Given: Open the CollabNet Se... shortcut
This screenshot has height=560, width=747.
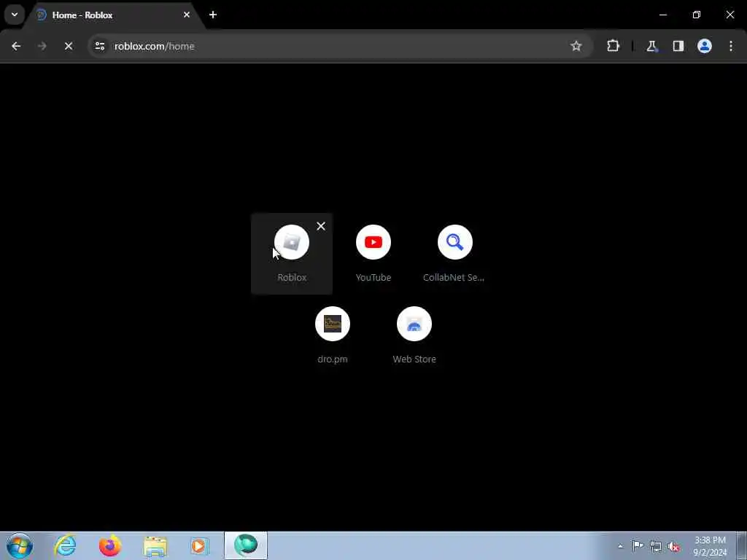Looking at the screenshot, I should click(454, 254).
